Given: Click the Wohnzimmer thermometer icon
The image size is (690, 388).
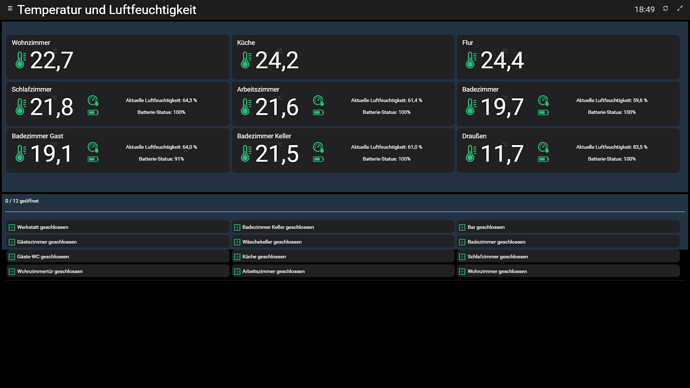Looking at the screenshot, I should tap(20, 60).
